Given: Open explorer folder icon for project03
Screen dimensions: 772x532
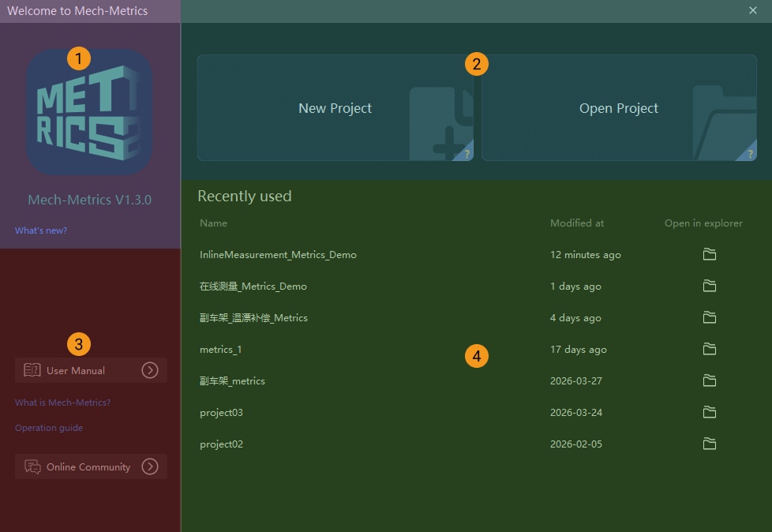Looking at the screenshot, I should point(710,412).
